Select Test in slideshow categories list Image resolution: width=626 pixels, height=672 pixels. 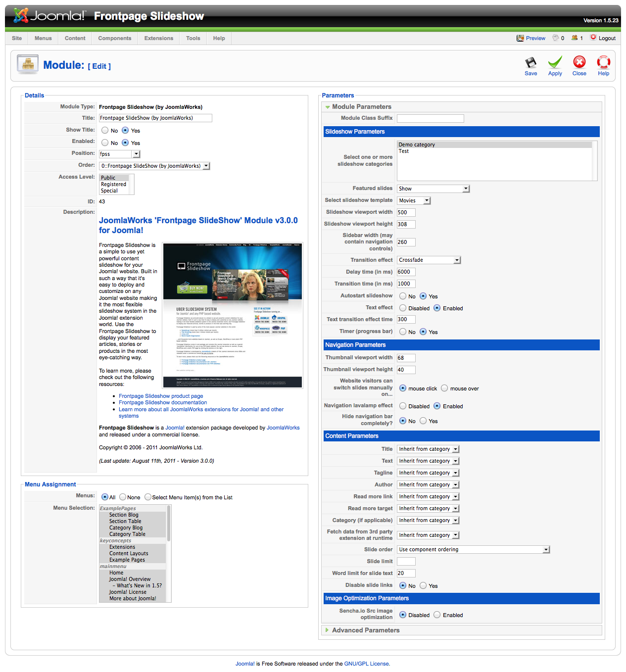coord(494,151)
